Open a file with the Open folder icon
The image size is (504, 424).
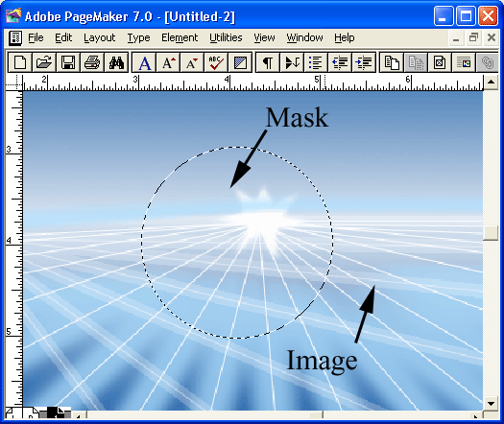click(x=44, y=62)
